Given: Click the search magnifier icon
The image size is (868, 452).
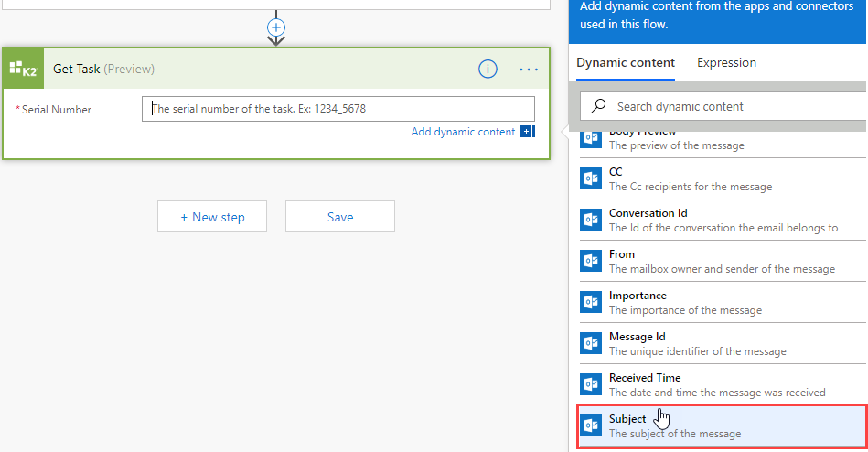Looking at the screenshot, I should 598,106.
